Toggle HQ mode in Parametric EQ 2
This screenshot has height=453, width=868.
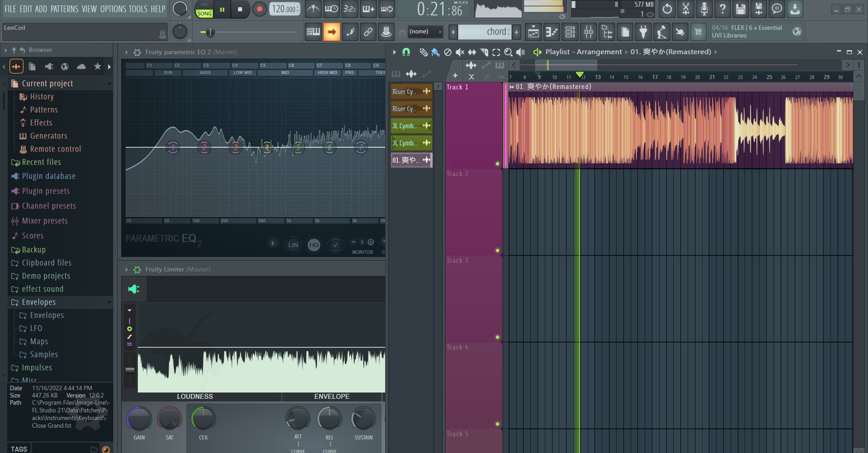(314, 245)
